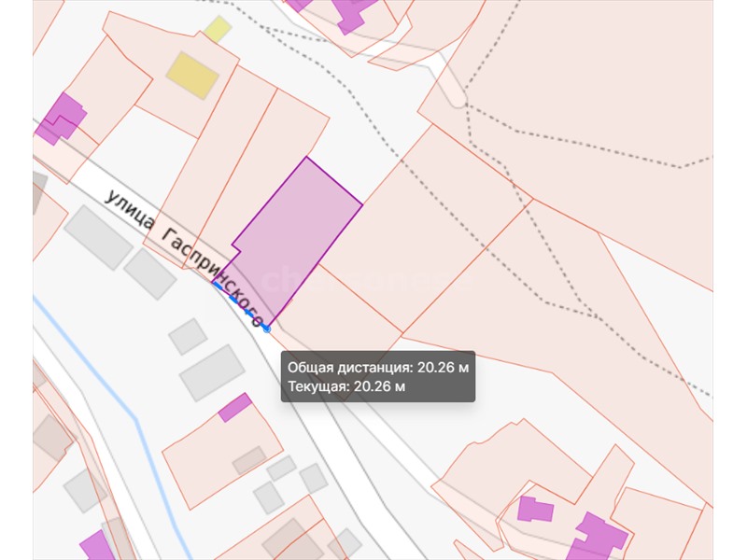Select the magenta building at top center

tap(349, 12)
